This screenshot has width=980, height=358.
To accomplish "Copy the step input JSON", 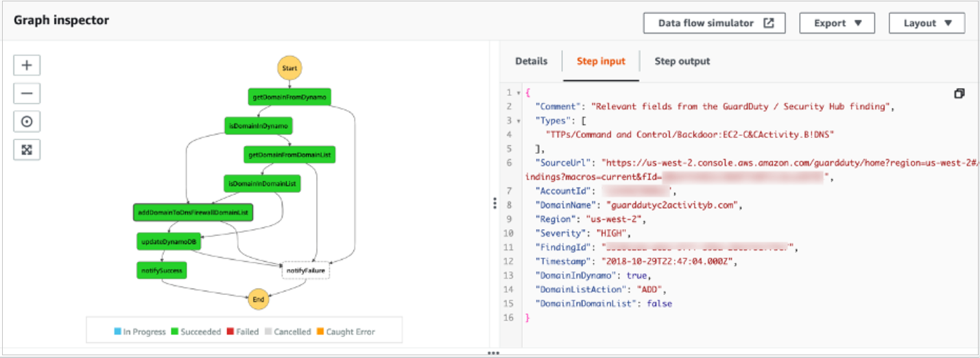I will tap(959, 93).
